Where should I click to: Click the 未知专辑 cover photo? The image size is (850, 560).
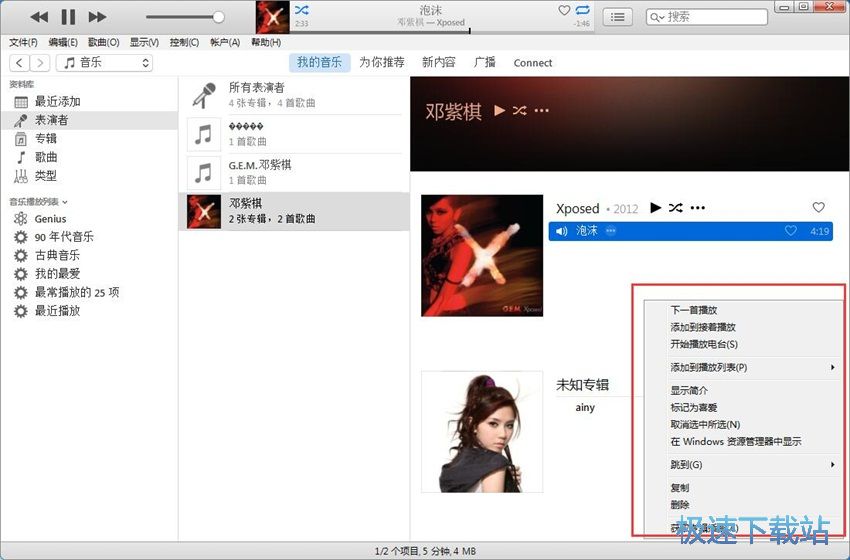tap(482, 432)
